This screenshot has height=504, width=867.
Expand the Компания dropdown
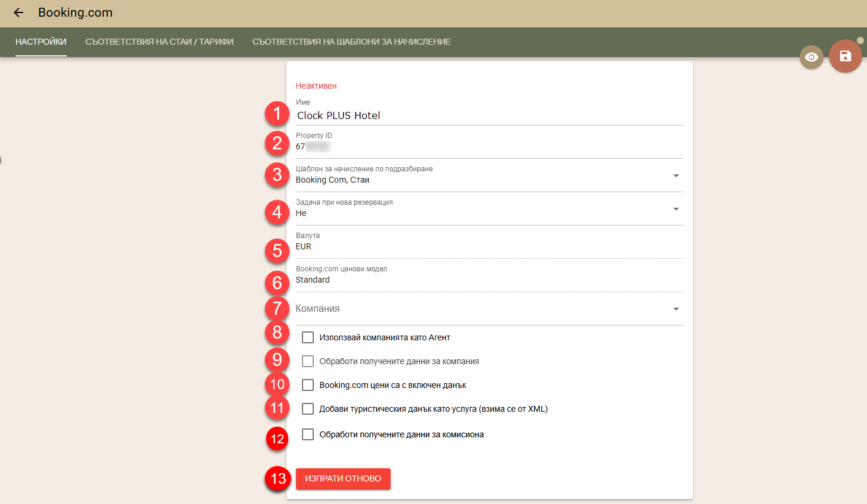(489, 309)
